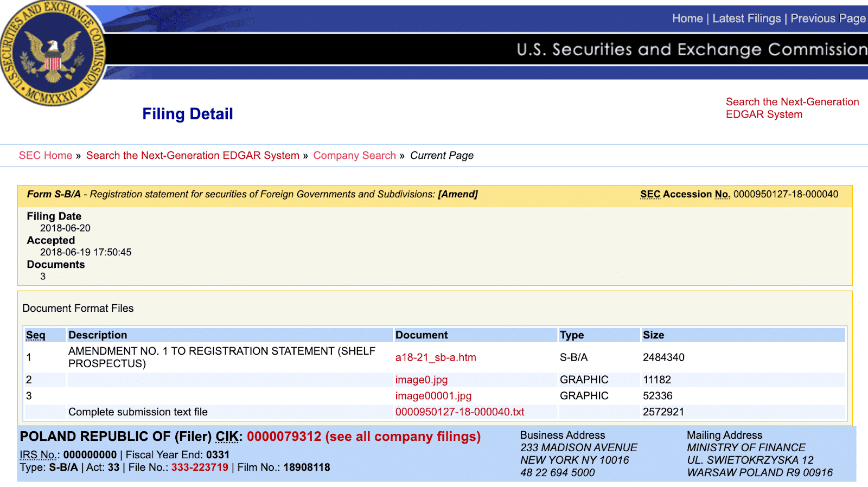Click CIK 0000079312 see all company filings
This screenshot has height=487, width=868.
click(x=363, y=437)
